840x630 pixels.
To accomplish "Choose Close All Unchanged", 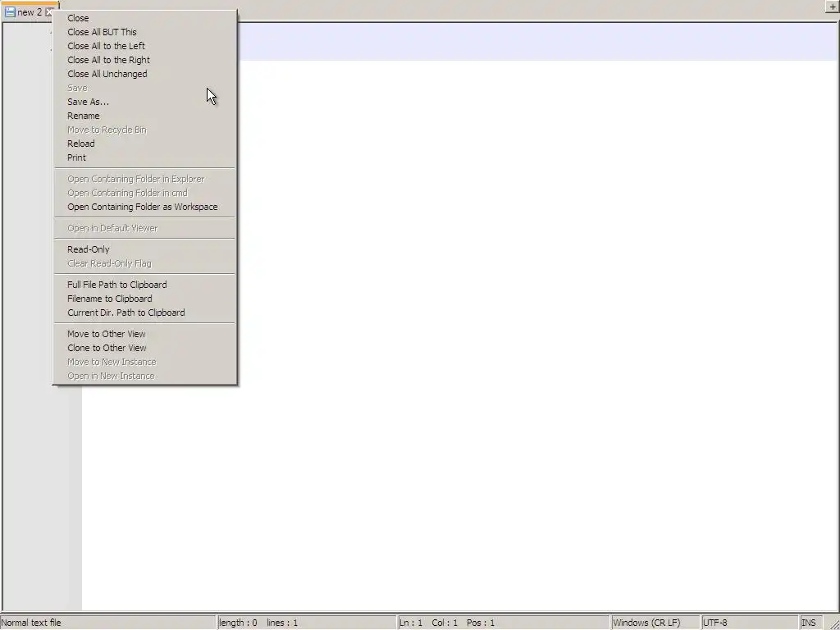I will point(145,74).
